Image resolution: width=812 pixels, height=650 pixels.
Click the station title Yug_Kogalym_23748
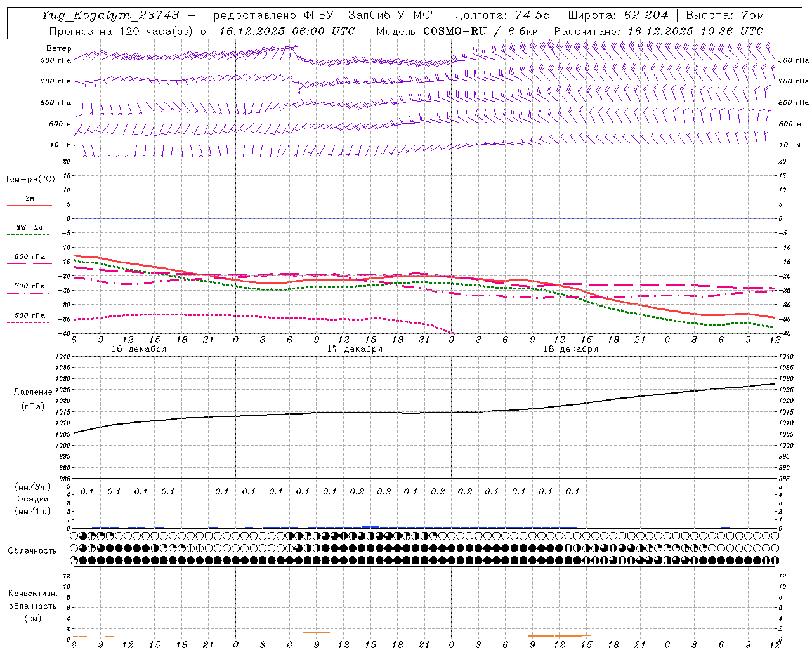pos(110,15)
